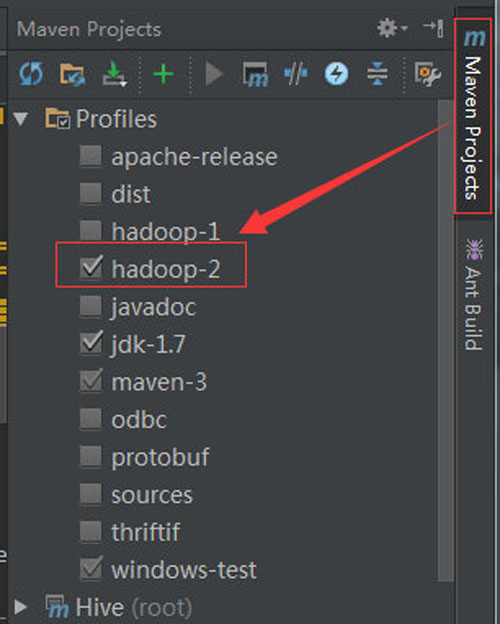500x624 pixels.
Task: Add a Maven project with the plus icon
Action: coord(163,74)
